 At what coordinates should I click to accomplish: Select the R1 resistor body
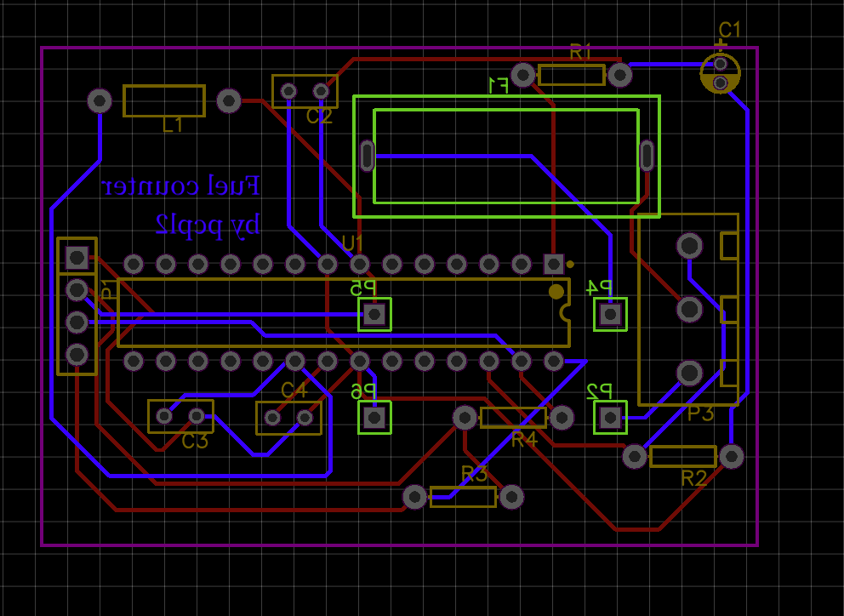[x=571, y=76]
